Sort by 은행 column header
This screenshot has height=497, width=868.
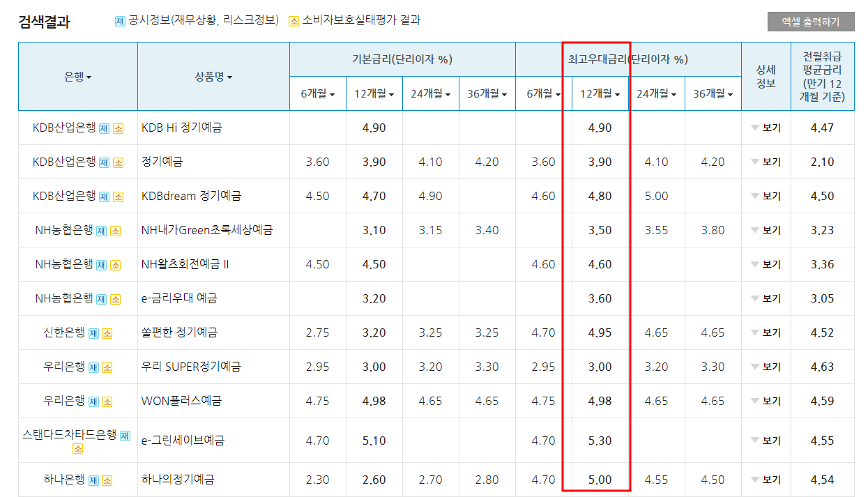78,77
